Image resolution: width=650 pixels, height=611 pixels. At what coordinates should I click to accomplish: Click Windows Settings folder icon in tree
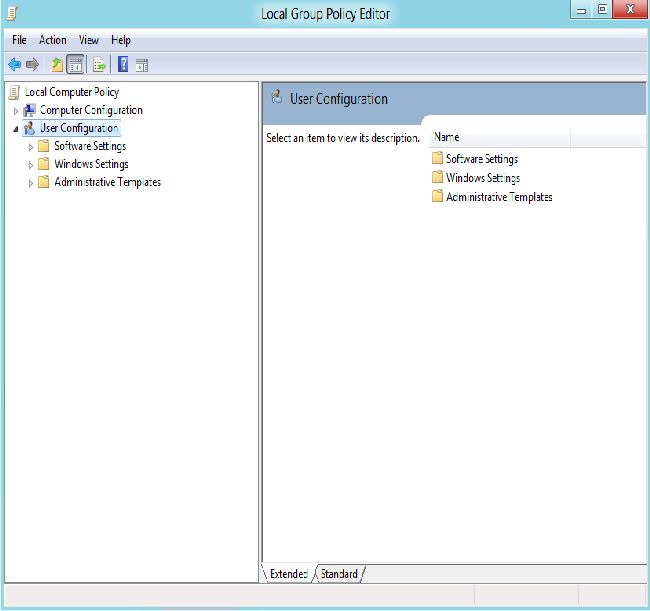pyautogui.click(x=44, y=164)
